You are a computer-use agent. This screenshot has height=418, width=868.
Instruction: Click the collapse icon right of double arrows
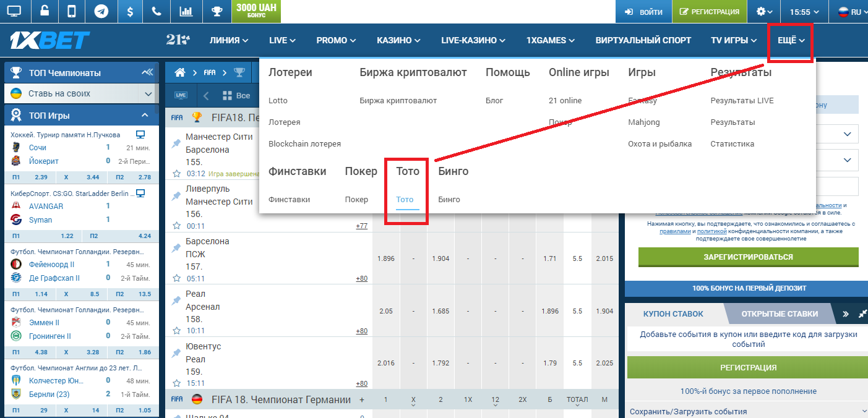coord(863,313)
